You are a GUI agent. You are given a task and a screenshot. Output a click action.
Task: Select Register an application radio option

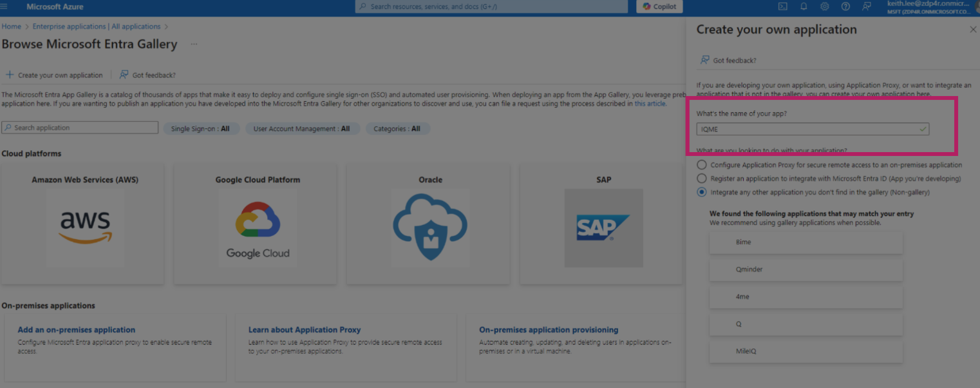[701, 179]
